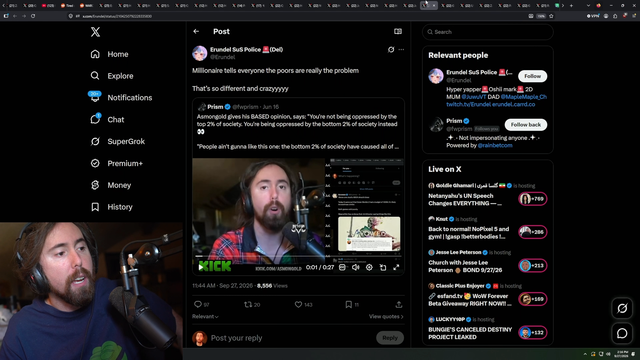This screenshot has height=360, width=640.
Task: Toggle picture-in-picture for the video
Action: point(383,267)
